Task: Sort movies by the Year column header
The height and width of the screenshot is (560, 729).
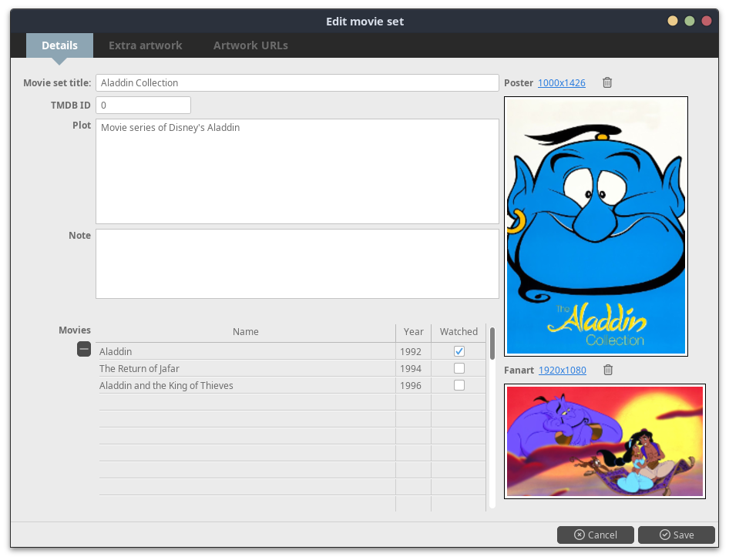Action: click(x=413, y=331)
